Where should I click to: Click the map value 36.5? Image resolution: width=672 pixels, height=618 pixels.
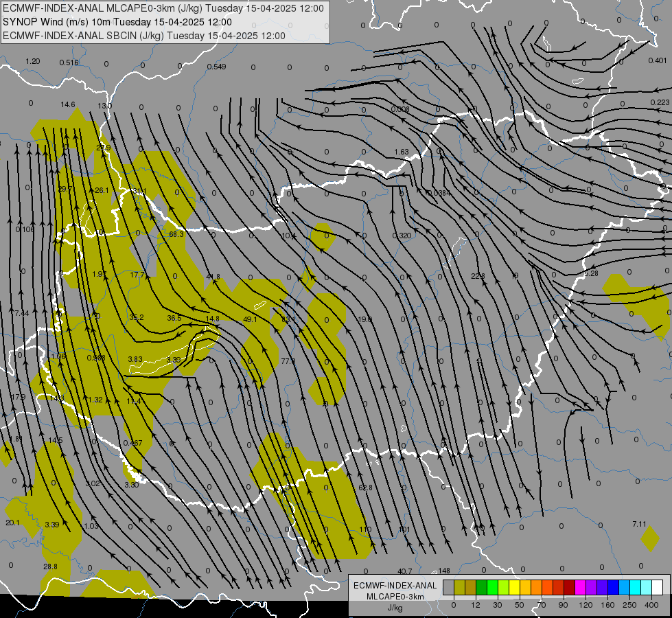(x=174, y=318)
